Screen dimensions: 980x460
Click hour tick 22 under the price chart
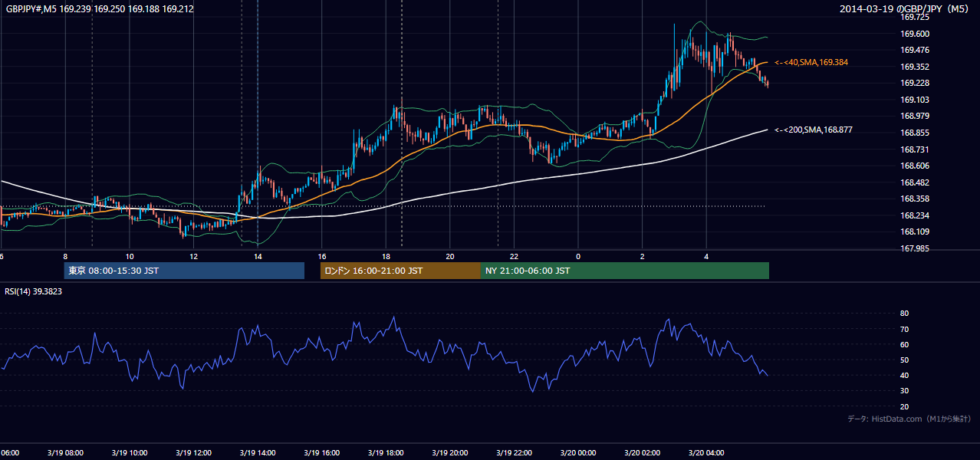point(515,257)
